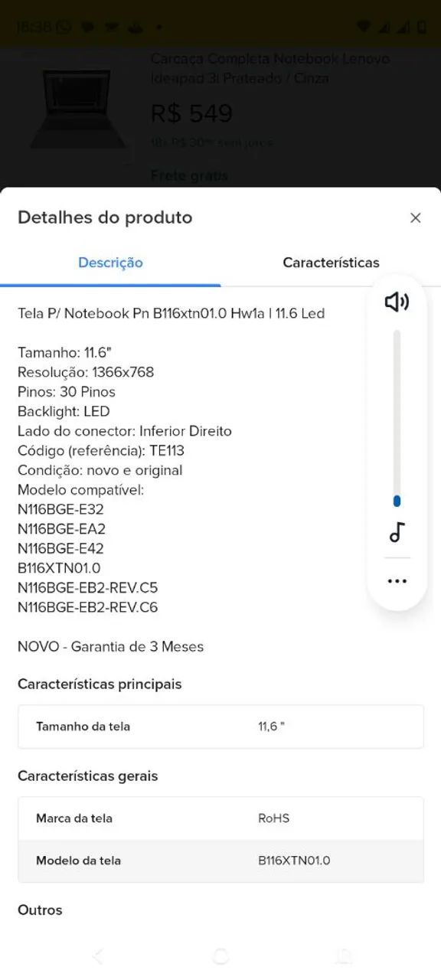This screenshot has height=980, width=441.
Task: Select the Modelo da tela row
Action: pos(220,860)
